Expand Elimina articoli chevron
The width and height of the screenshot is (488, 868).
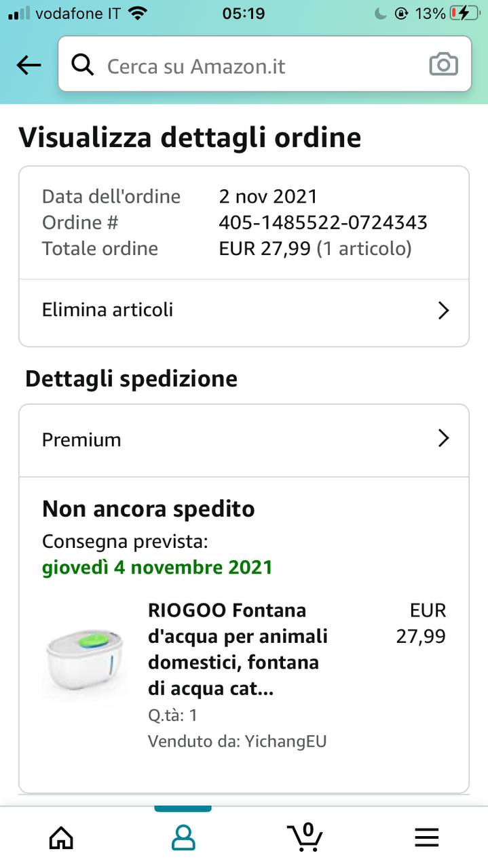point(443,311)
